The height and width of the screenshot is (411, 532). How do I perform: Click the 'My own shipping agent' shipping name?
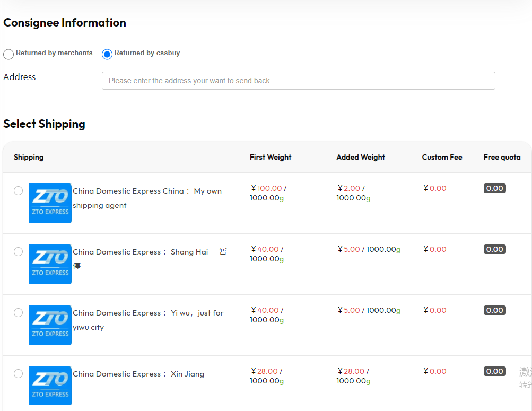tap(147, 198)
